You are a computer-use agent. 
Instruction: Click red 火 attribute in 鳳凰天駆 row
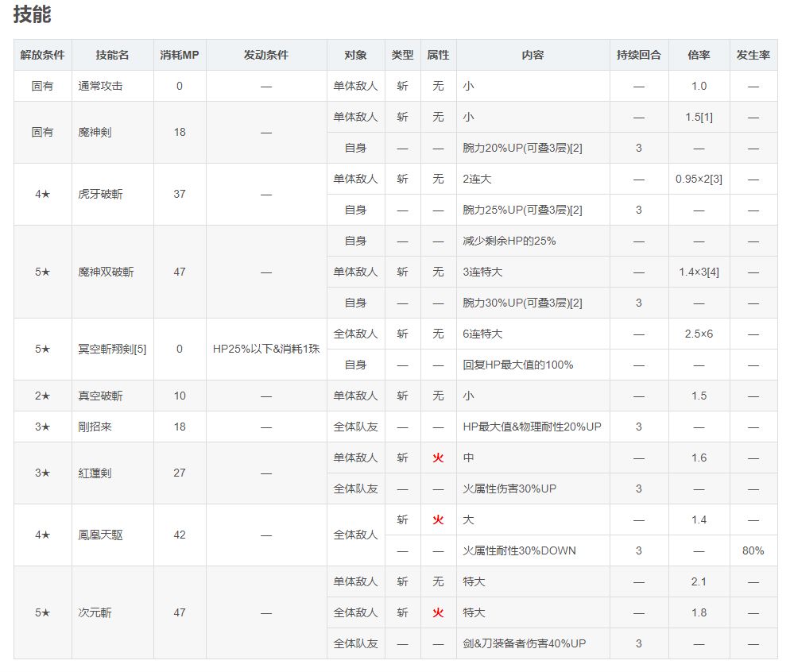[x=439, y=520]
